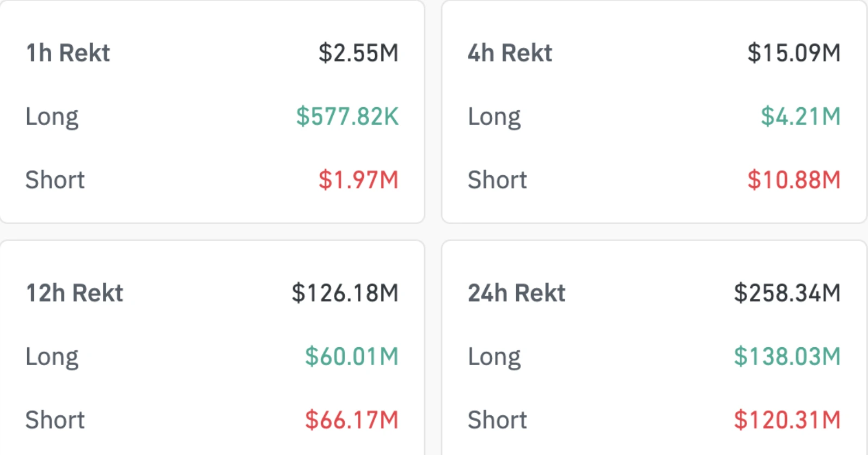Click the 24h Rekt card title
The image size is (868, 455).
[x=516, y=293]
